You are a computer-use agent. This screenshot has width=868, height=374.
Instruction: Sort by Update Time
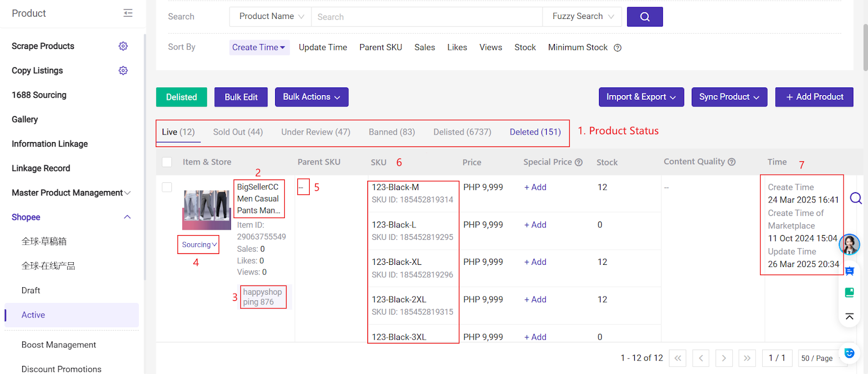coord(323,48)
